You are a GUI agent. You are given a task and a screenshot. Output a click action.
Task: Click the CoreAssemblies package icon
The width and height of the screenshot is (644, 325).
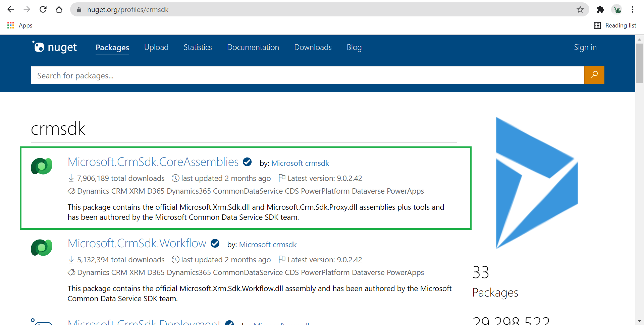click(x=42, y=166)
